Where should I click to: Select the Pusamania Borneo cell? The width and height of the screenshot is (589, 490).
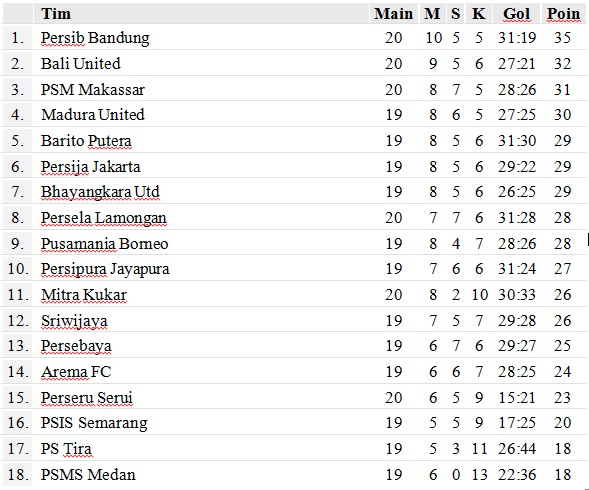click(104, 244)
